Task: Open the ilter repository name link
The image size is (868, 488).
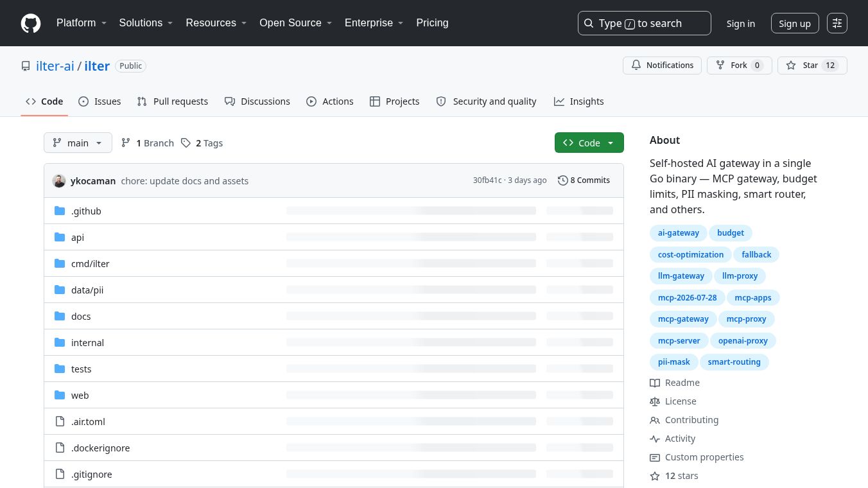Action: (x=97, y=66)
